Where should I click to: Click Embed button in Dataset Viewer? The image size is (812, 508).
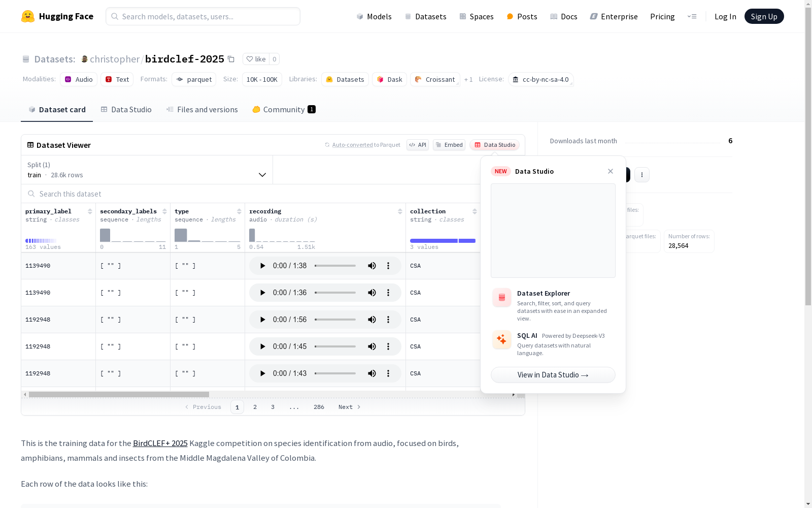tap(449, 145)
